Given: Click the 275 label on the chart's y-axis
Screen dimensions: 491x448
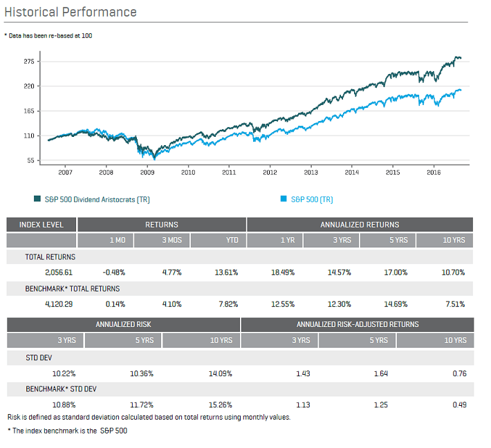Looking at the screenshot, I should point(29,62).
